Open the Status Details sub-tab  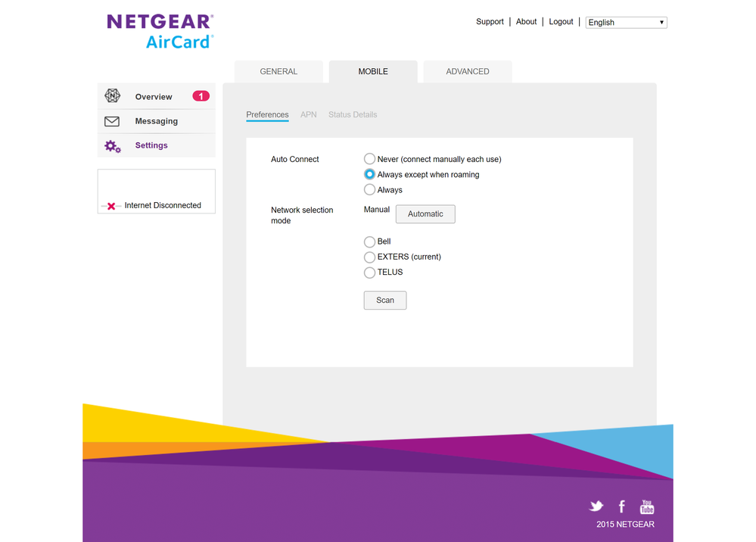(353, 115)
